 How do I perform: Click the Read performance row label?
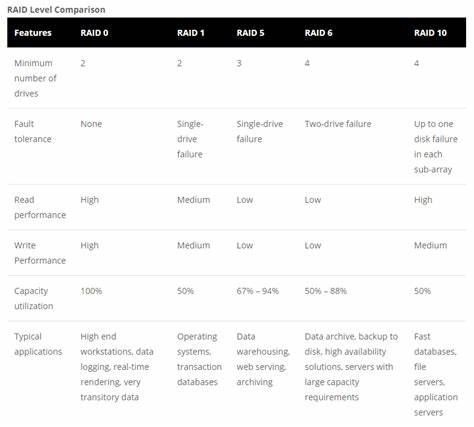pos(40,207)
